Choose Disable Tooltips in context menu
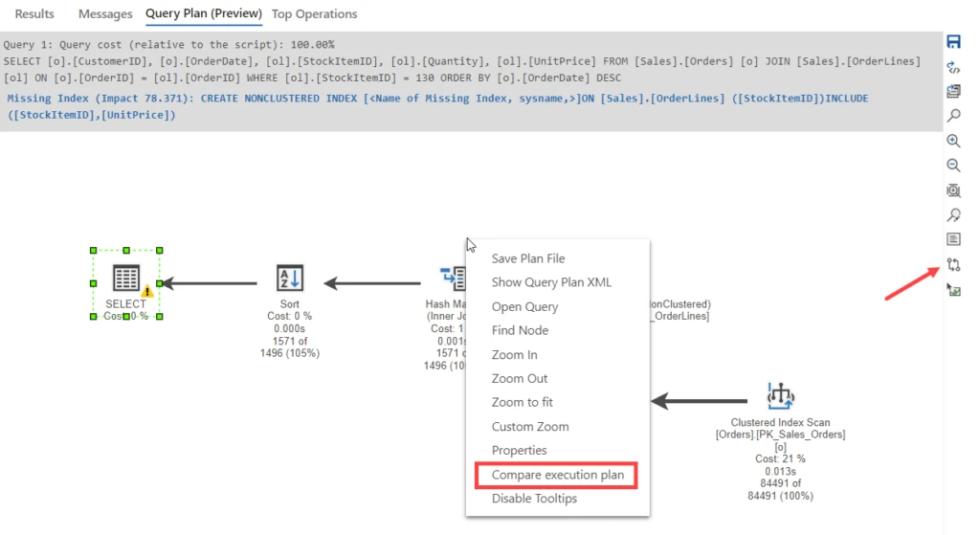Image resolution: width=980 pixels, height=535 pixels. tap(534, 499)
